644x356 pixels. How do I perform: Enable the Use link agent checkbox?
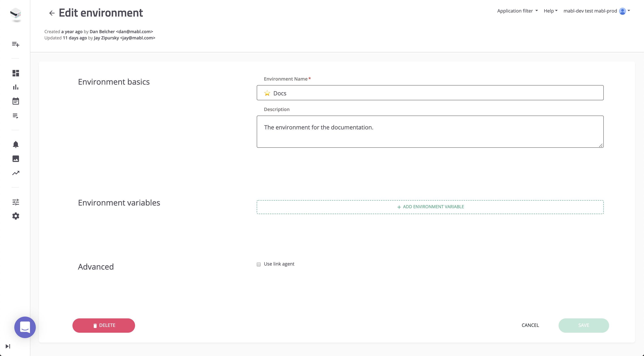(x=258, y=264)
